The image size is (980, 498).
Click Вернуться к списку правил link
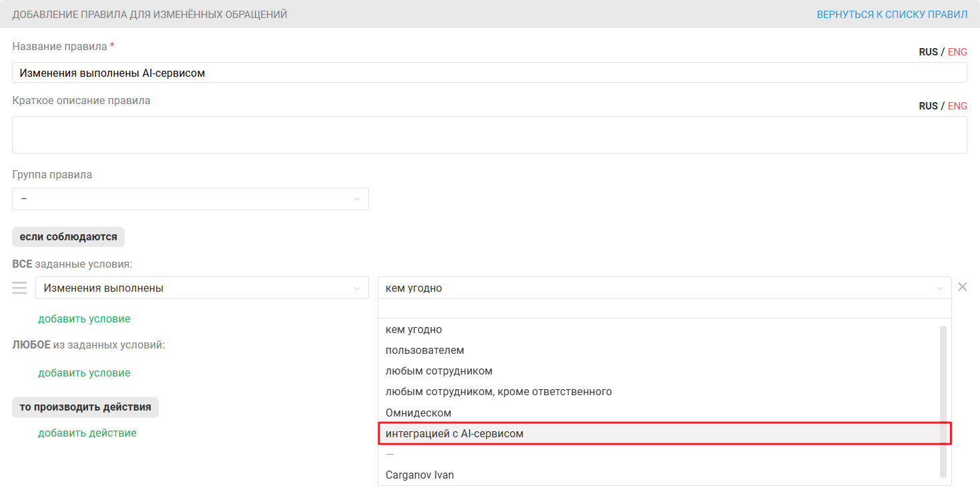pyautogui.click(x=891, y=14)
